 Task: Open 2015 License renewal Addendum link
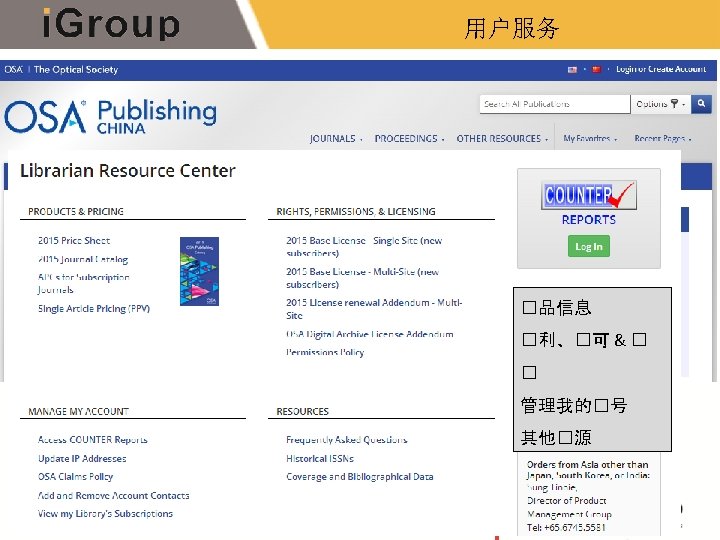point(374,309)
